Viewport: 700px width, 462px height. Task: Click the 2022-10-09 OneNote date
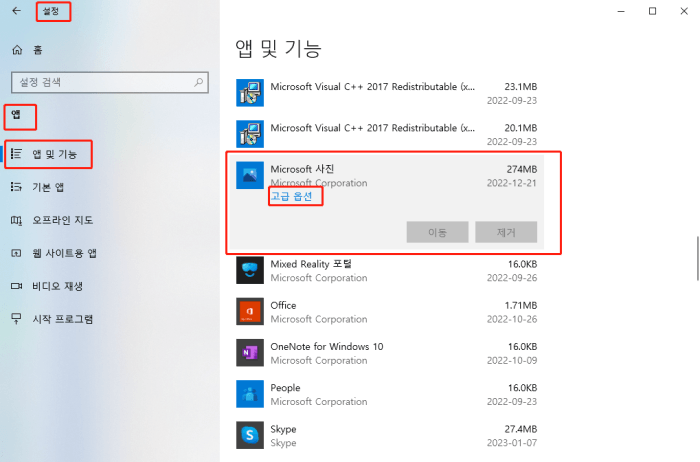512,360
